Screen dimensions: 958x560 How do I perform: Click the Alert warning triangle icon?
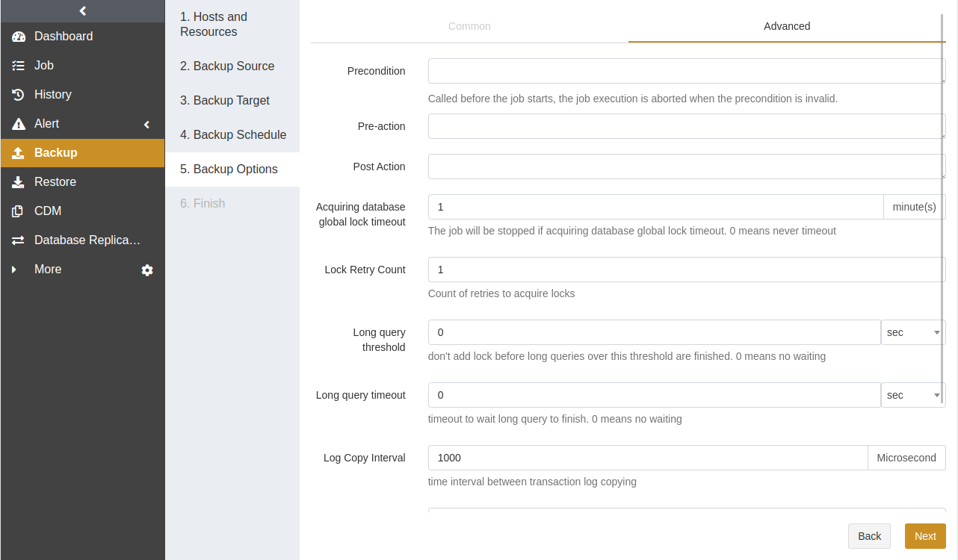[x=19, y=124]
